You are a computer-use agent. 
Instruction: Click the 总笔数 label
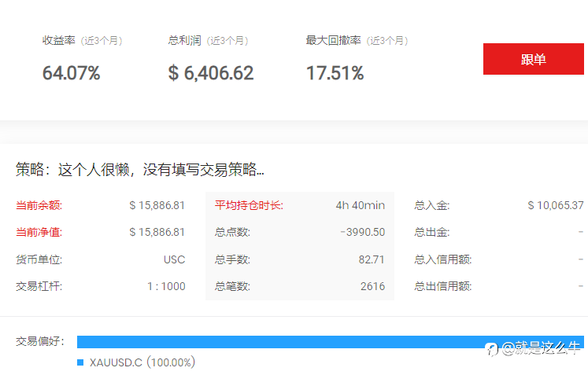232,286
